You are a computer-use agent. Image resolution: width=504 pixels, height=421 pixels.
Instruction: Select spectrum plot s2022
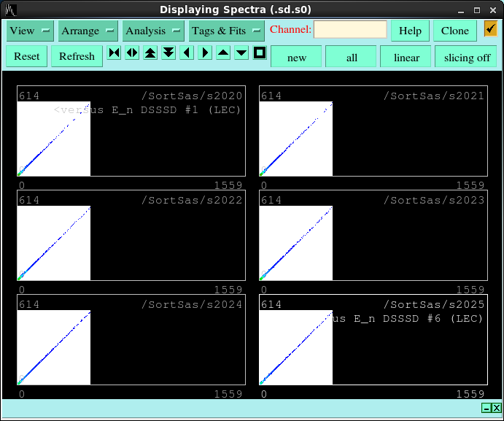(x=131, y=236)
